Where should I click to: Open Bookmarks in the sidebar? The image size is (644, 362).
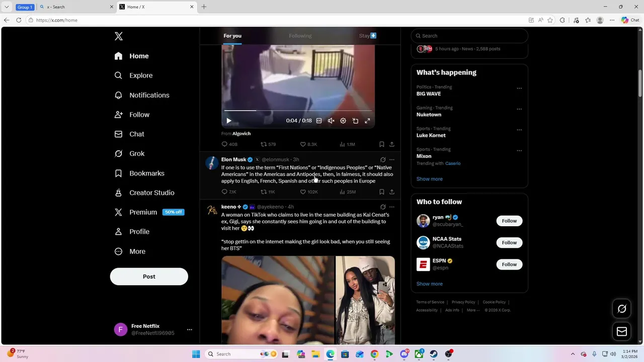pyautogui.click(x=139, y=173)
